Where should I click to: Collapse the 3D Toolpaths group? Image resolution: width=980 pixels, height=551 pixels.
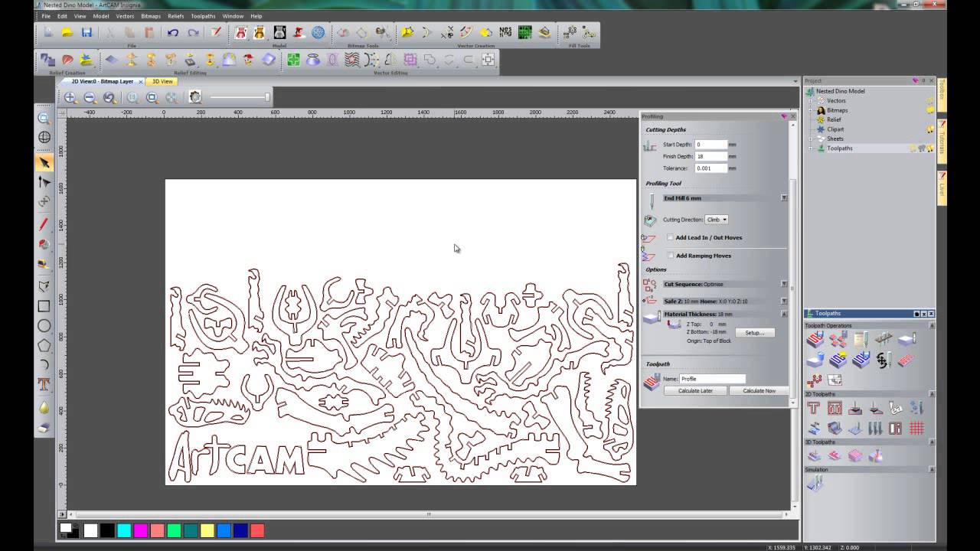(932, 442)
